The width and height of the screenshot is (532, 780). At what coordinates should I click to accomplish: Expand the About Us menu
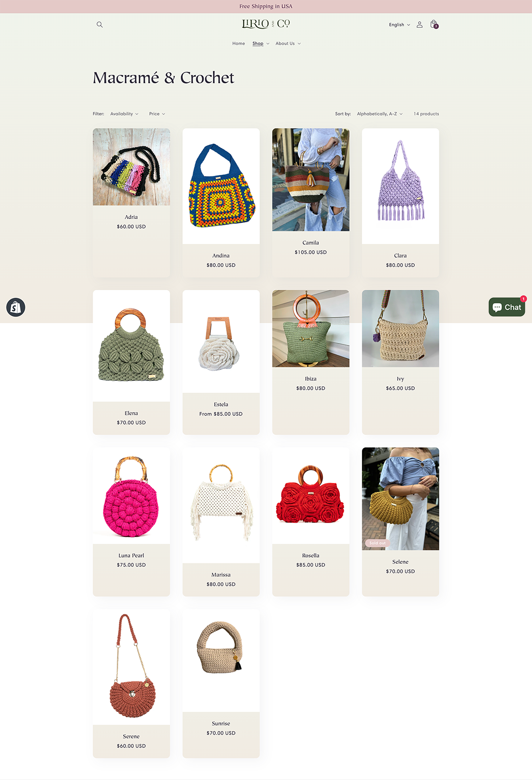(x=288, y=43)
